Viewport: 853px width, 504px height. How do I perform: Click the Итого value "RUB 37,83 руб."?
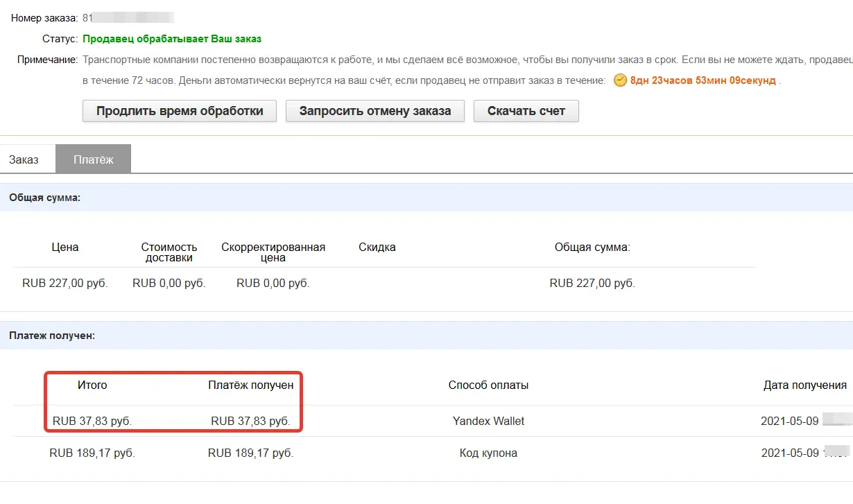(x=92, y=421)
